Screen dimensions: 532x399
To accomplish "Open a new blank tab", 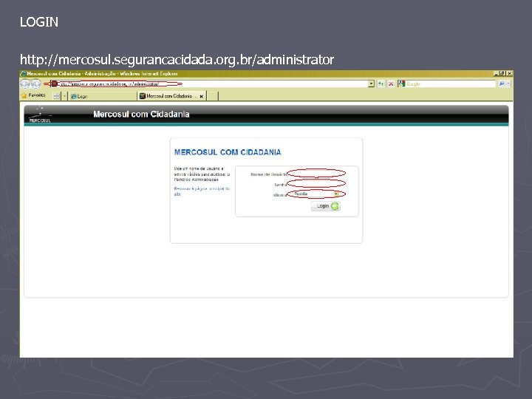I will pyautogui.click(x=212, y=96).
